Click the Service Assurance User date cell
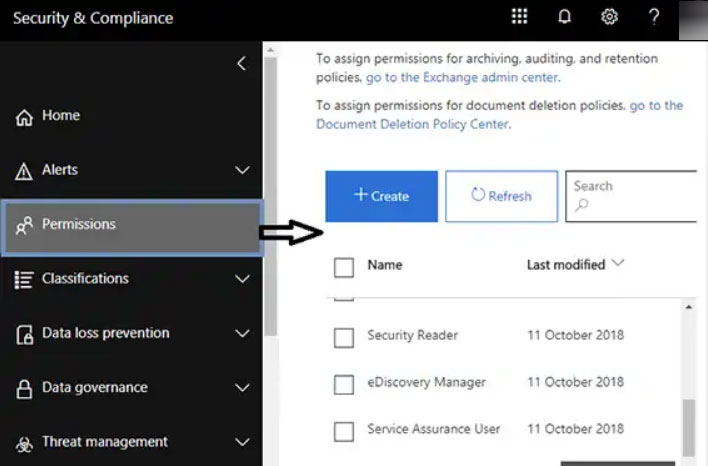The height and width of the screenshot is (466, 708). (x=576, y=429)
